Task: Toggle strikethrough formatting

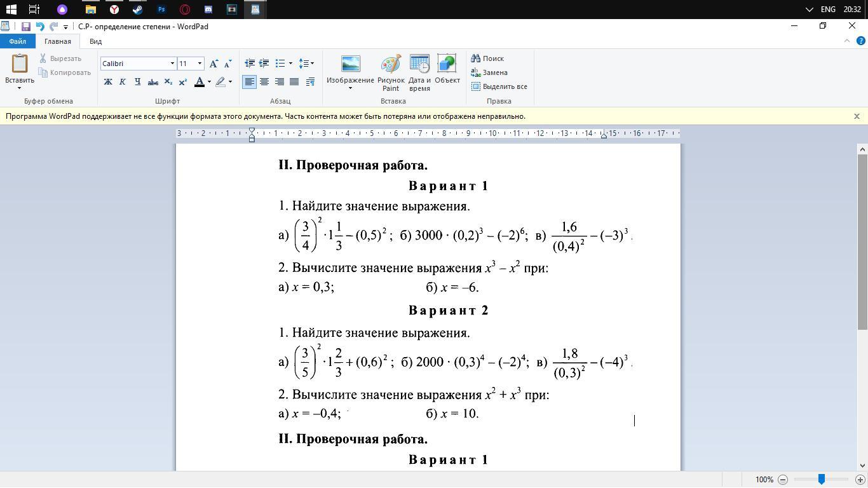Action: pyautogui.click(x=153, y=82)
